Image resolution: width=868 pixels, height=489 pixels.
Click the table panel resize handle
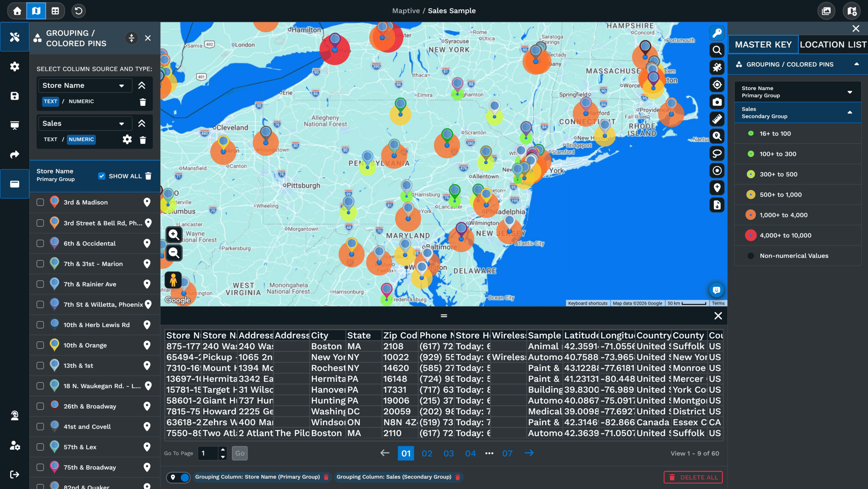[443, 316]
